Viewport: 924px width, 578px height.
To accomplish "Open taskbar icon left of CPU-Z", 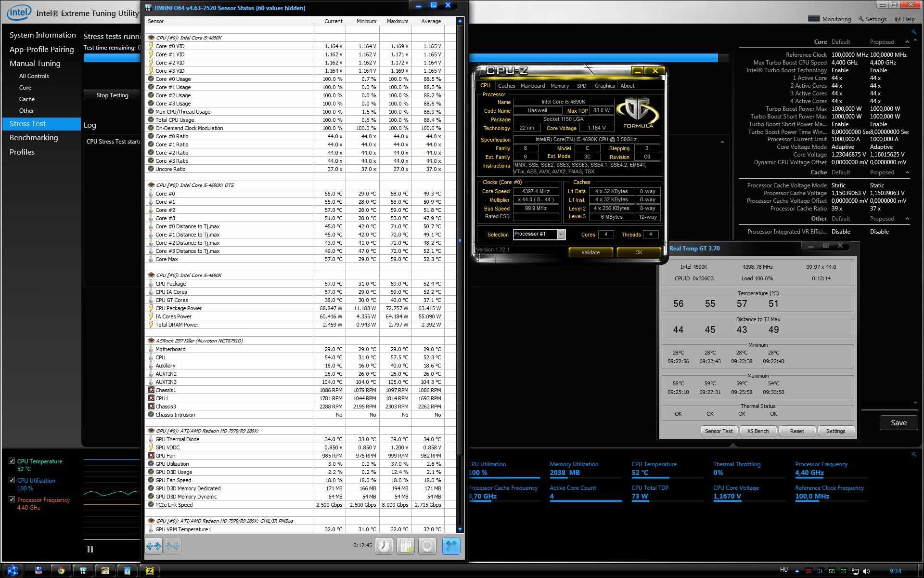I will point(128,571).
